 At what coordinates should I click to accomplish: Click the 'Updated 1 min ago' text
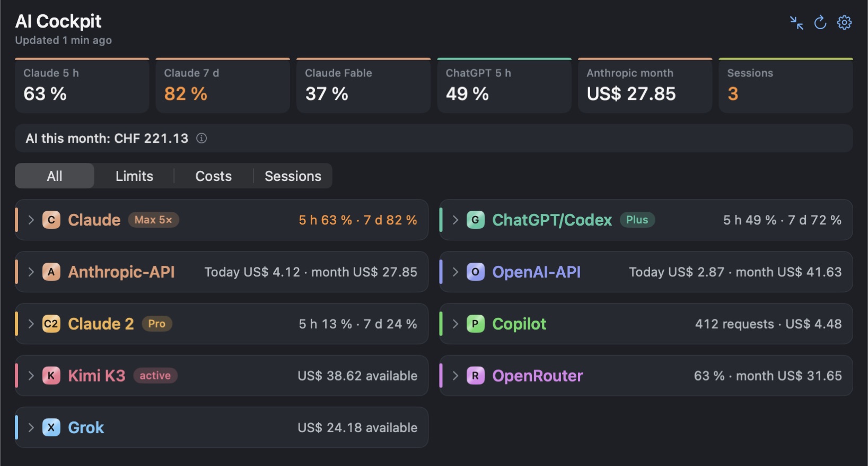[x=64, y=40]
